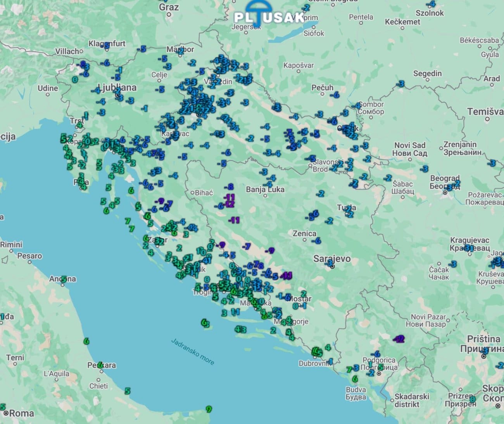Select the purple -8 marker east of Bihać
Viewport: 504px width, 424px height.
230,187
